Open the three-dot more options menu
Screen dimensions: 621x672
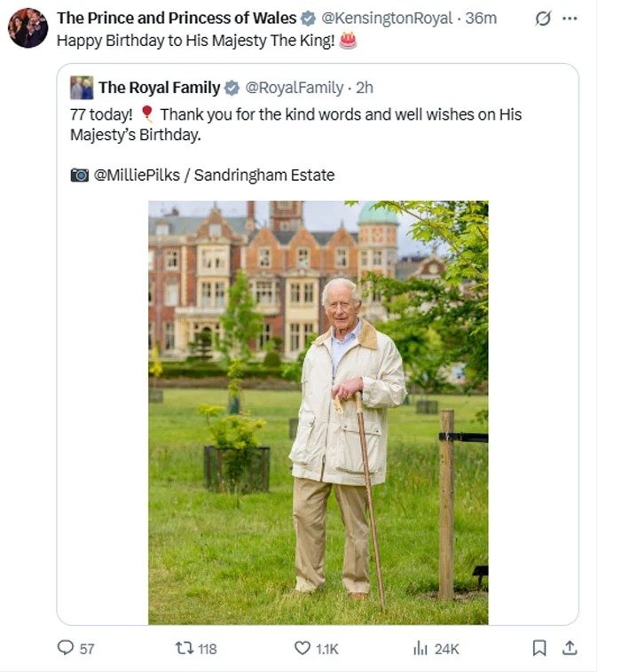click(x=570, y=19)
